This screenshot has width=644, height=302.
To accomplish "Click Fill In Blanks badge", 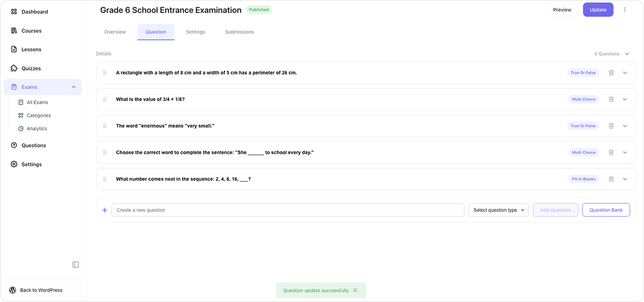I will click(x=584, y=179).
